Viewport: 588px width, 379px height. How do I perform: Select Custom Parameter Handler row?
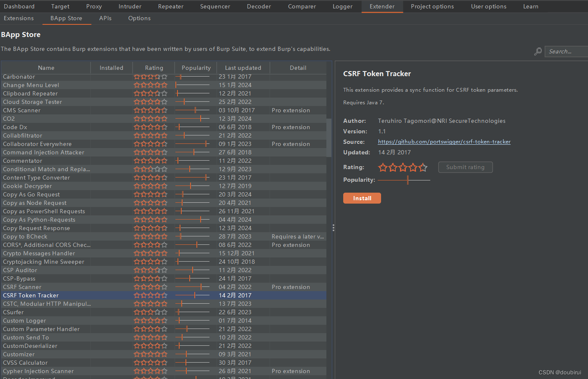click(x=164, y=329)
